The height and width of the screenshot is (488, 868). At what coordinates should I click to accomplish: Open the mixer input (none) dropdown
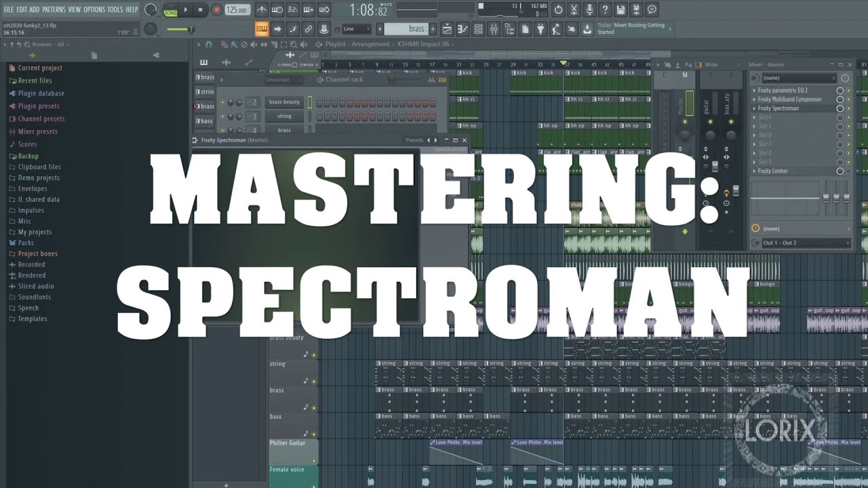pos(800,78)
